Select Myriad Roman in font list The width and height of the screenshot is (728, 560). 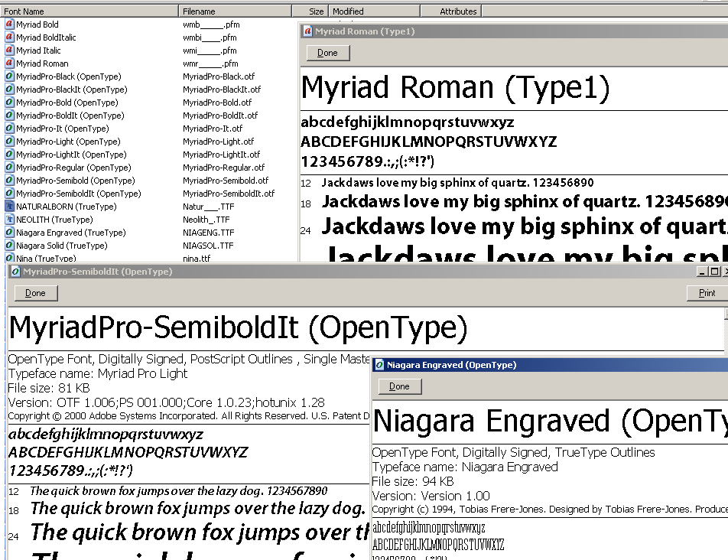coord(42,63)
